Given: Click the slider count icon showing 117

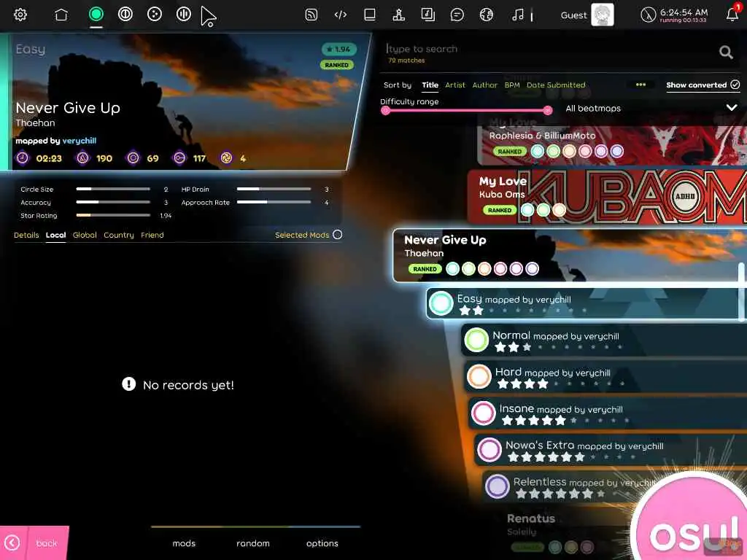Looking at the screenshot, I should tap(179, 158).
